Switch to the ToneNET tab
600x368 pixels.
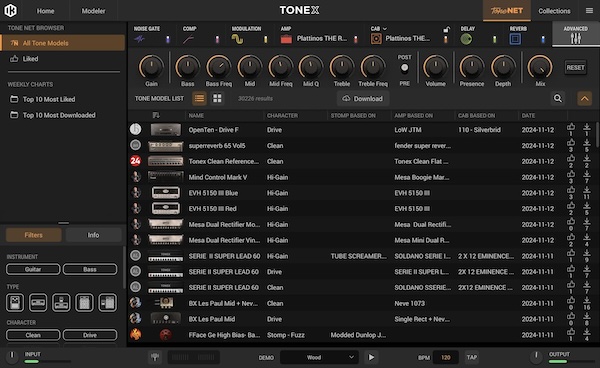(507, 11)
